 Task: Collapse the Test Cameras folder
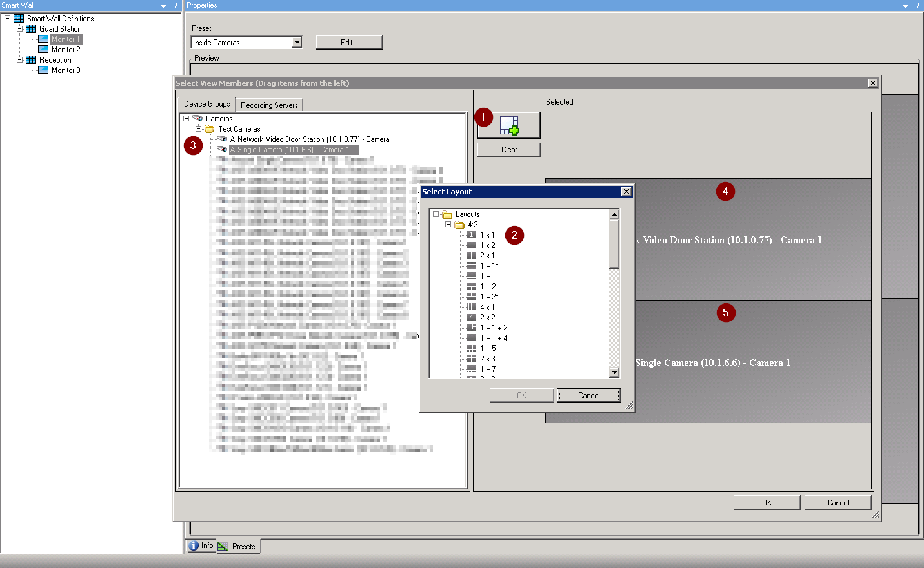pyautogui.click(x=198, y=128)
